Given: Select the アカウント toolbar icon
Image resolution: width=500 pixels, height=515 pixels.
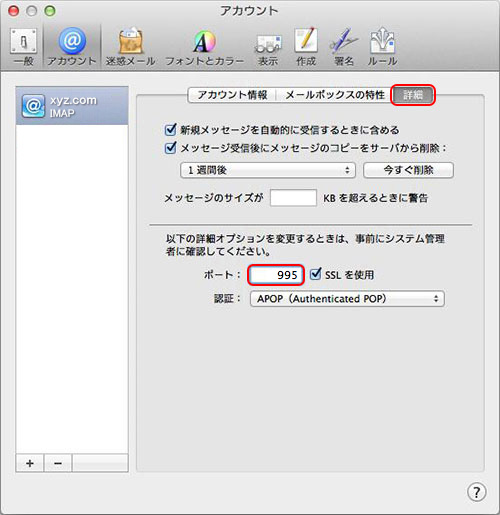Looking at the screenshot, I should [72, 47].
